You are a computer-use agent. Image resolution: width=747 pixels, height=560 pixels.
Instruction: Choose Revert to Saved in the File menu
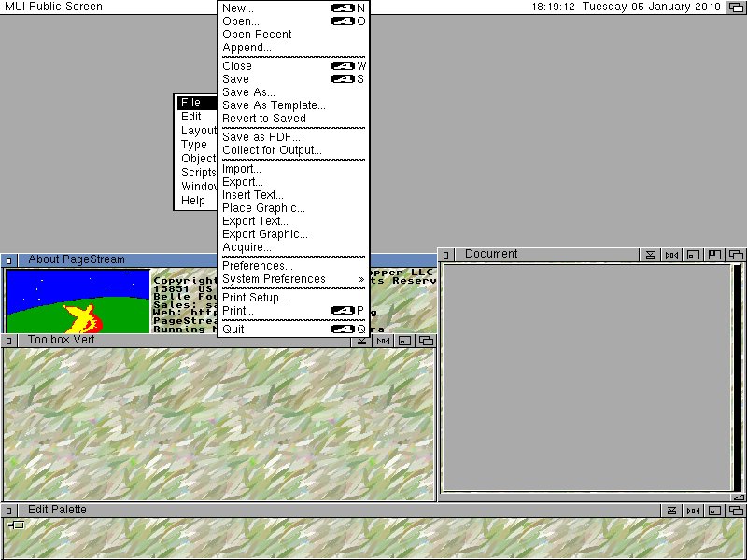(263, 119)
